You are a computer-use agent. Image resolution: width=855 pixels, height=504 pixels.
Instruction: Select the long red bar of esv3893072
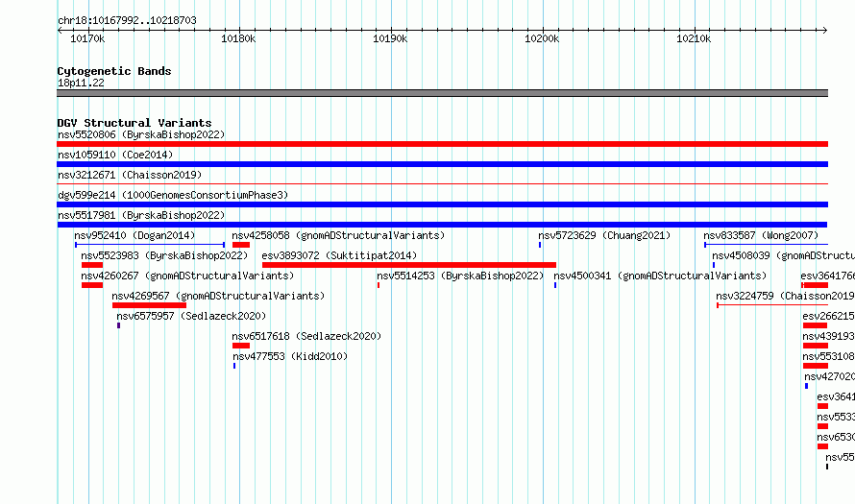click(409, 265)
